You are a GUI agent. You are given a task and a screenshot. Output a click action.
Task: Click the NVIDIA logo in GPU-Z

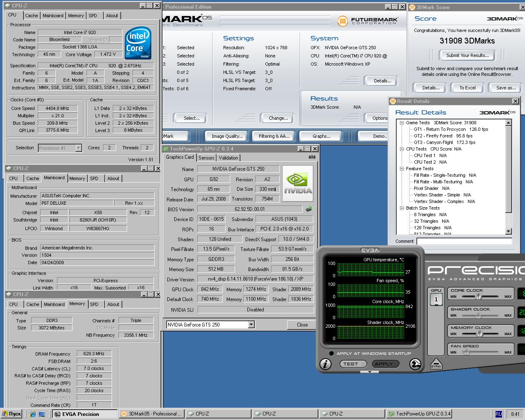(x=298, y=183)
